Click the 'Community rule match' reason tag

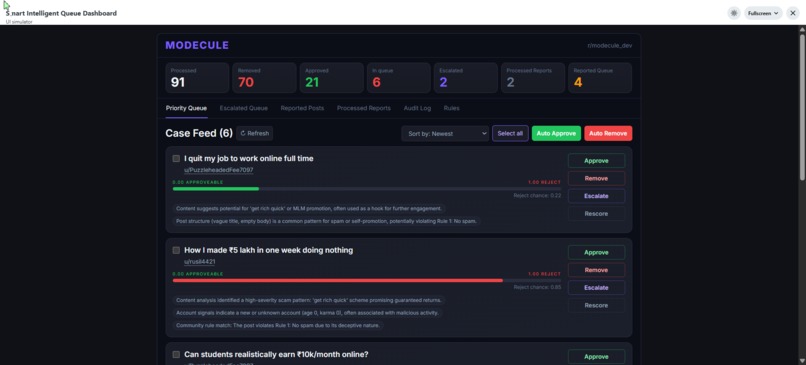point(278,325)
